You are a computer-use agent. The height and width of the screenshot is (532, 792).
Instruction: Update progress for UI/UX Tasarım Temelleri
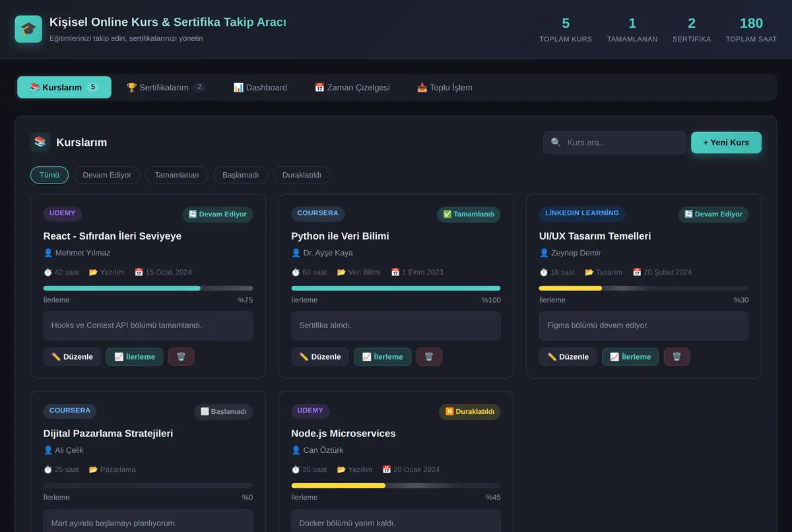tap(630, 356)
